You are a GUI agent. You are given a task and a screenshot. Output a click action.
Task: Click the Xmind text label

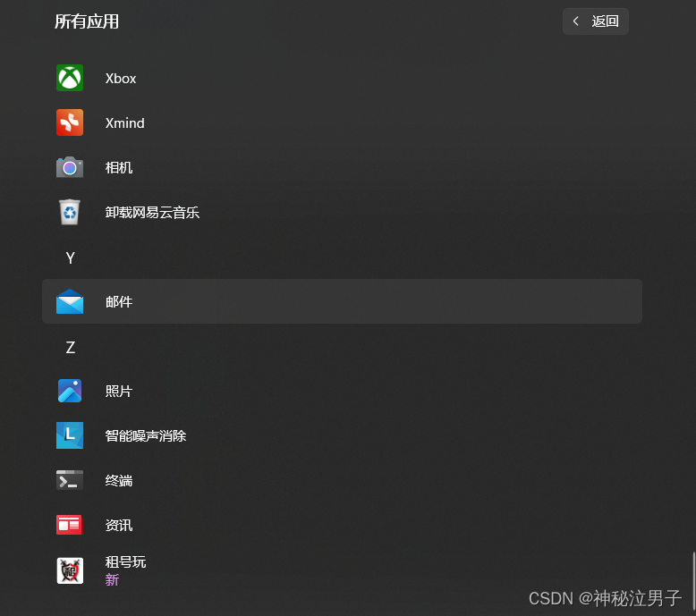[x=124, y=122]
